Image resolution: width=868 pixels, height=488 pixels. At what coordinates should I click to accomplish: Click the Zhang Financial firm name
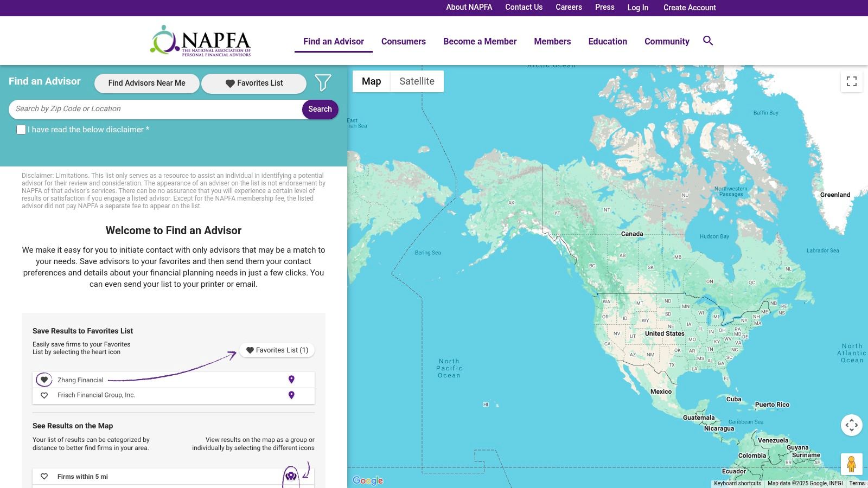(80, 380)
